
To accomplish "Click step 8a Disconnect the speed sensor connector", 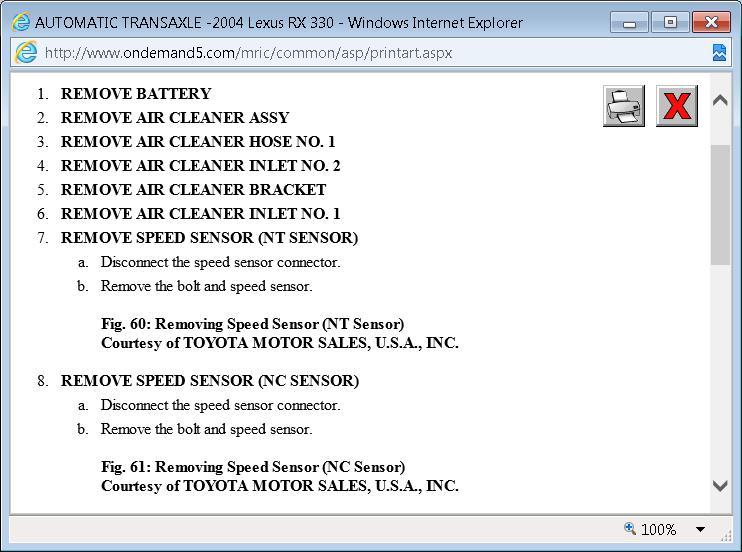I will click(x=221, y=405).
